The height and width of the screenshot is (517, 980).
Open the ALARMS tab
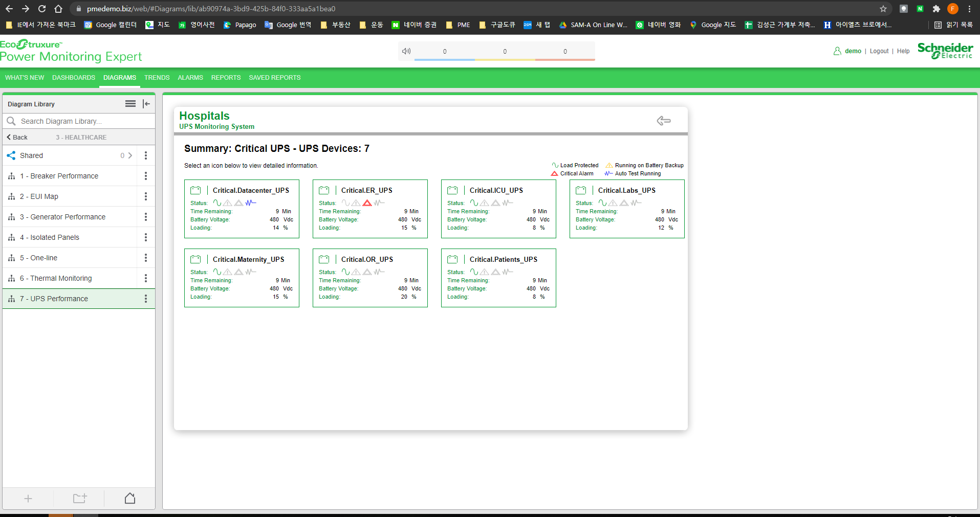(190, 78)
